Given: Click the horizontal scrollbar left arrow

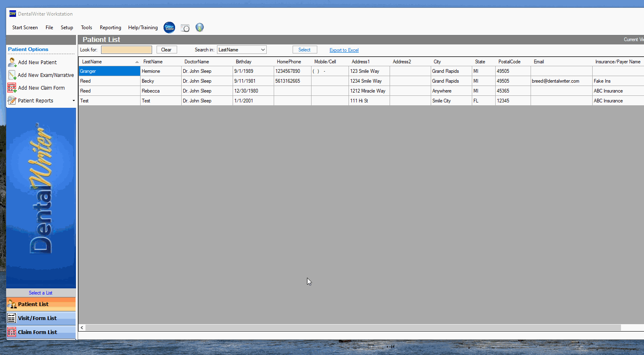Looking at the screenshot, I should click(82, 328).
